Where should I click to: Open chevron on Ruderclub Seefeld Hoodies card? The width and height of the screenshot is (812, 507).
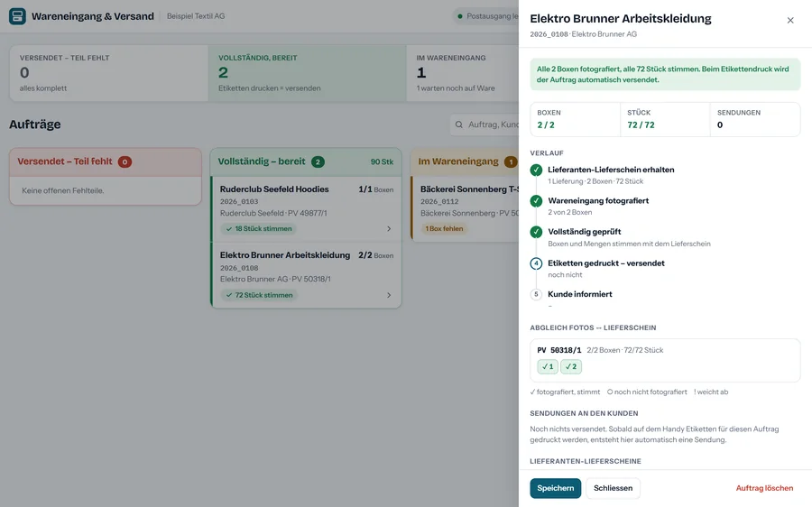(x=389, y=228)
